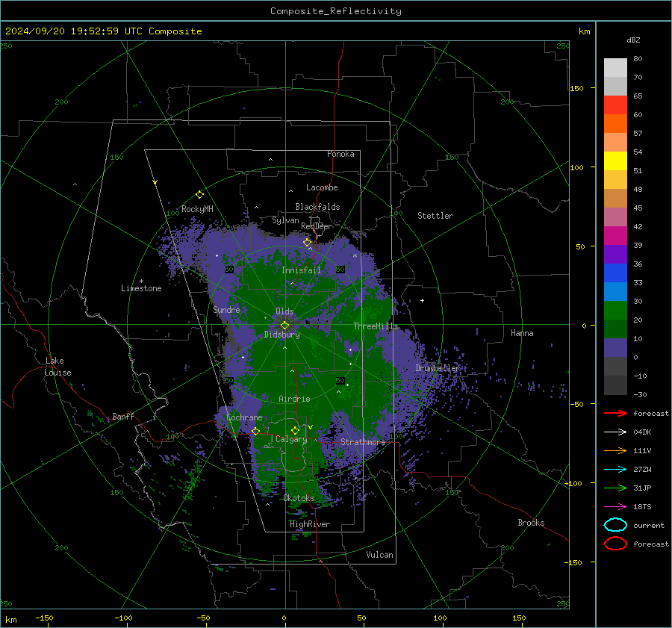The image size is (672, 628).
Task: Click the Lacombe city label
Action: pos(321,187)
